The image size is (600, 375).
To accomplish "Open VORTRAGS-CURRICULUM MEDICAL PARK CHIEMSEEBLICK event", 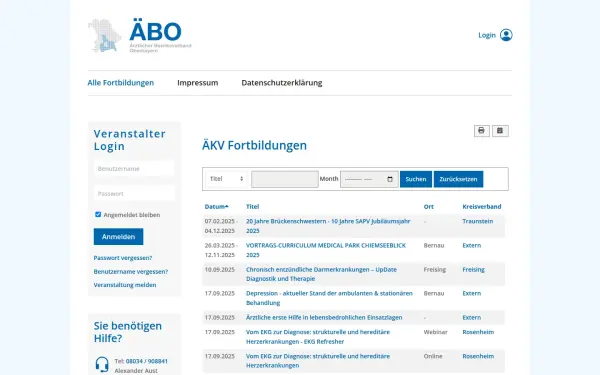I will (326, 250).
